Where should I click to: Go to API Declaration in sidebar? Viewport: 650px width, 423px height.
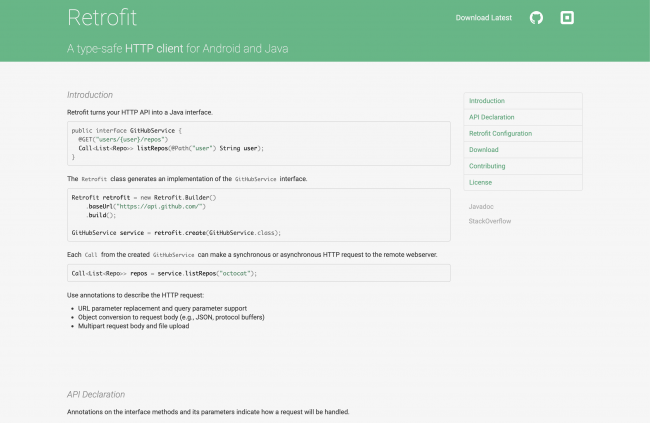point(523,117)
